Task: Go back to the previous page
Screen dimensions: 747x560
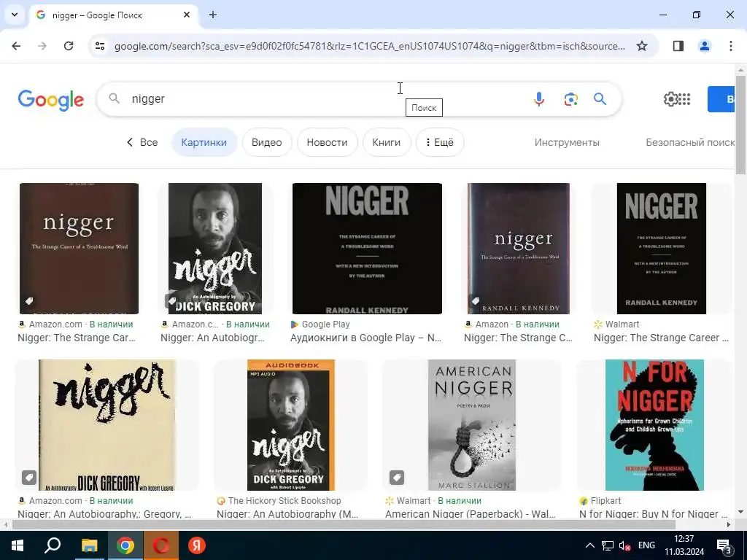Action: 16,46
